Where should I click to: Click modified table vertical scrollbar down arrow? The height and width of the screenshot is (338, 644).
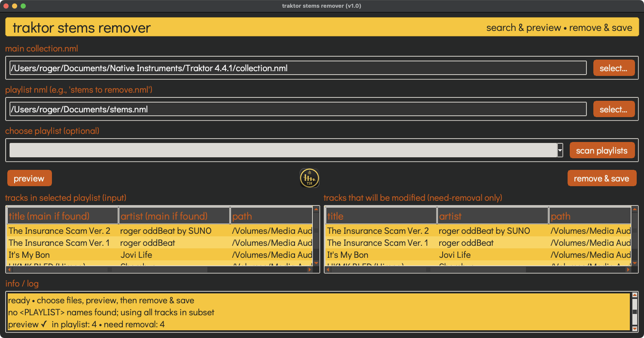635,263
